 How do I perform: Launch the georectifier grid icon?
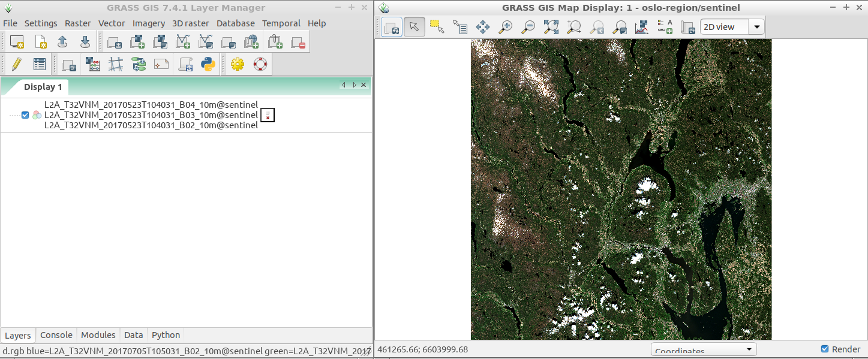pos(115,64)
